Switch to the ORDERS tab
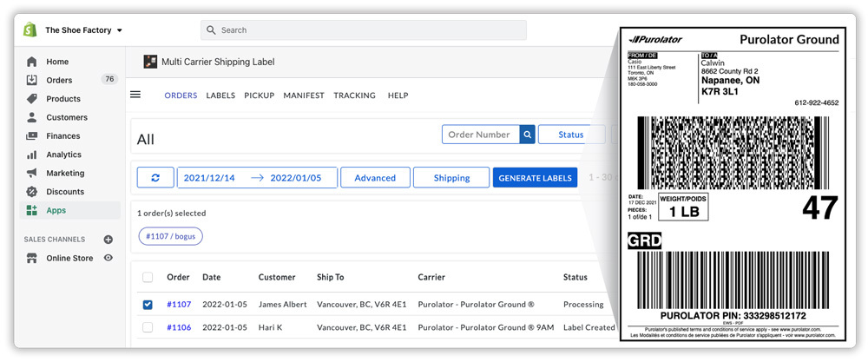 pyautogui.click(x=181, y=95)
